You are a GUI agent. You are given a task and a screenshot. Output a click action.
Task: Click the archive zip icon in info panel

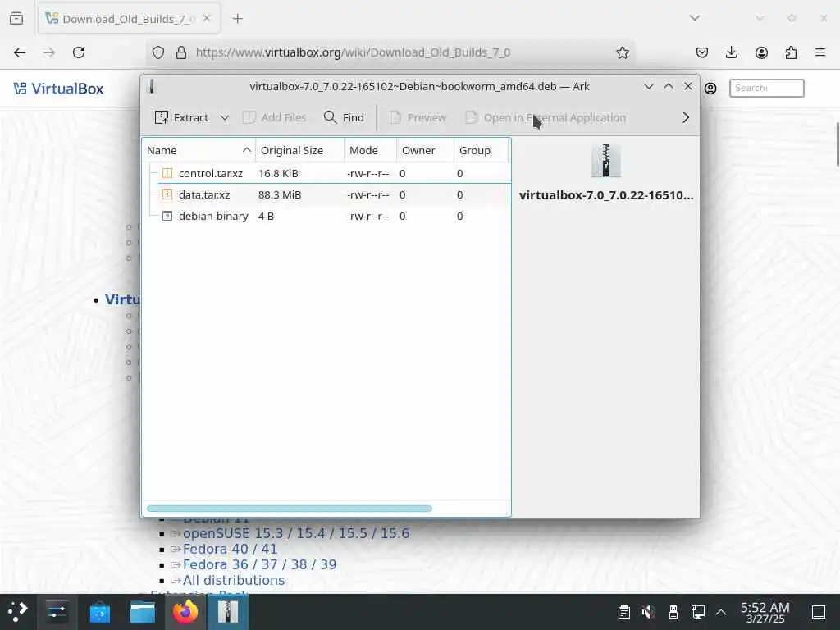click(606, 161)
